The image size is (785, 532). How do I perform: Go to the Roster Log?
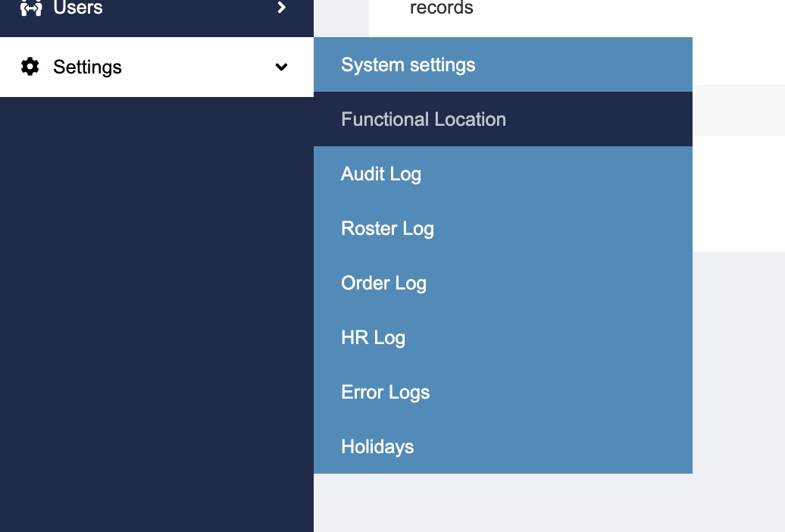click(387, 228)
